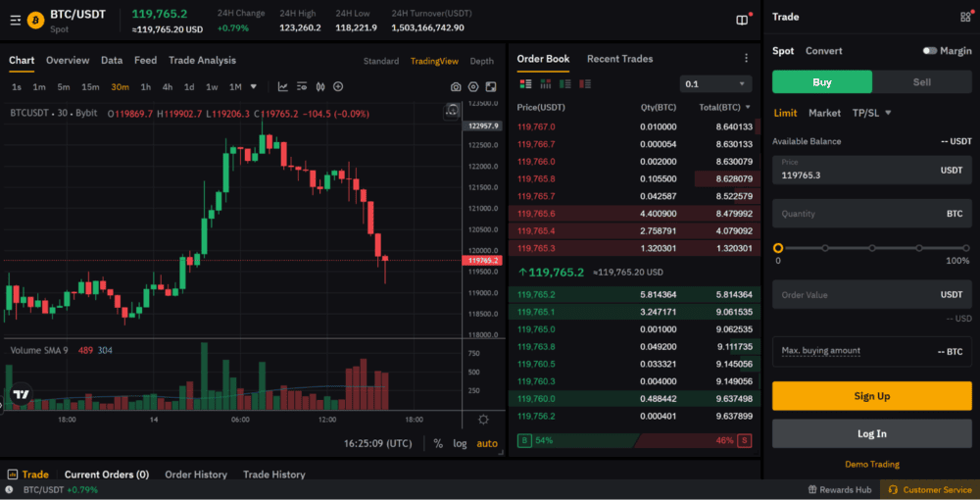Open the order book three-dot options menu
980x500 pixels.
[x=746, y=58]
